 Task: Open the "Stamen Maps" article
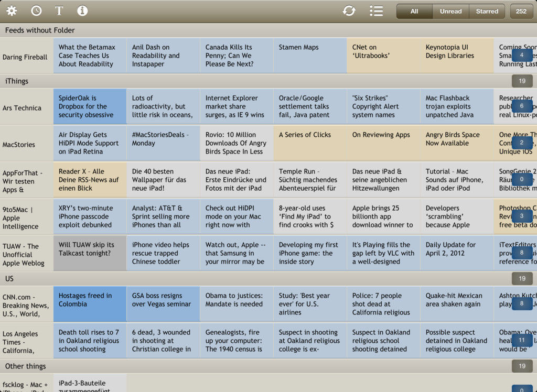coord(310,56)
